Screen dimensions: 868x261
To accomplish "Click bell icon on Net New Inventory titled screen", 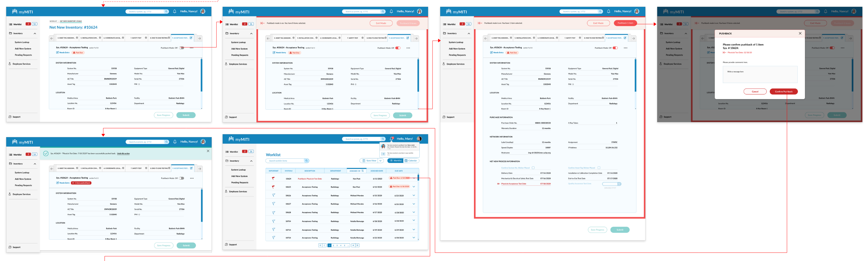I will 175,11.
